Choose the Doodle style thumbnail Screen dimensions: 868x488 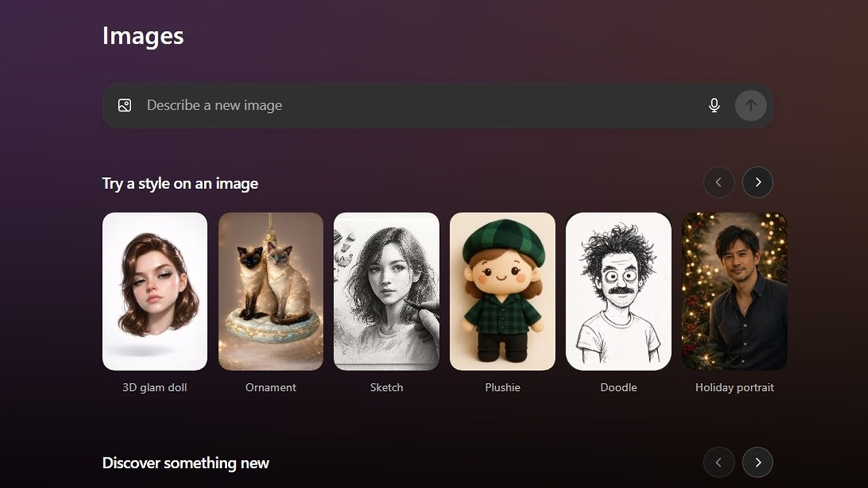tap(618, 291)
